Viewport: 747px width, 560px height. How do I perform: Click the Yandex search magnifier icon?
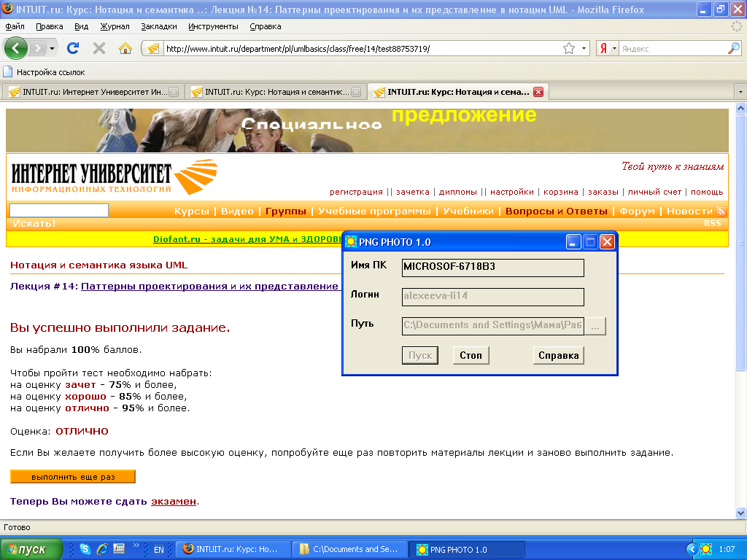[x=734, y=48]
